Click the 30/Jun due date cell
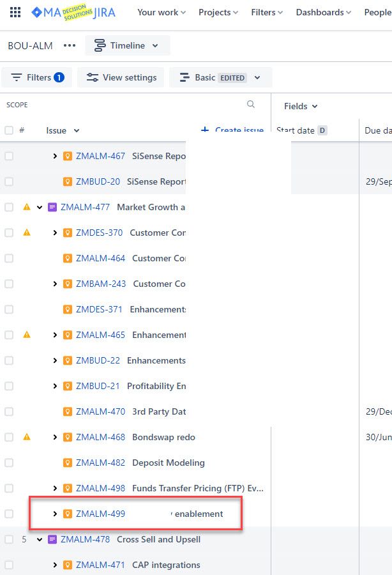This screenshot has height=575, width=392. 379,437
